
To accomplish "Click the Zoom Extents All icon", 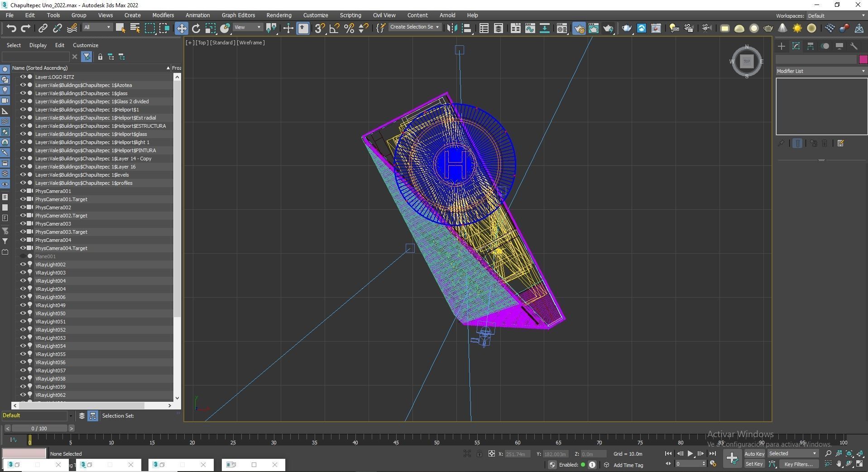I will 860,453.
